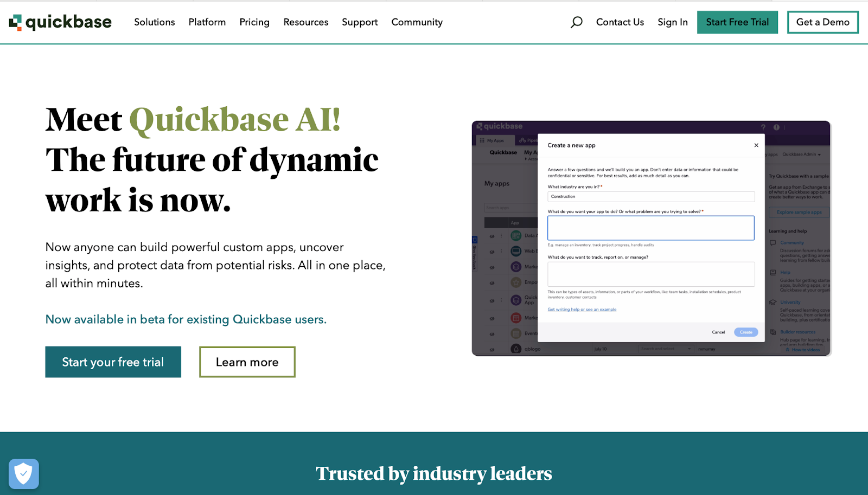The width and height of the screenshot is (868, 495).
Task: Open the kebab menu on the Data app row
Action: 501,235
